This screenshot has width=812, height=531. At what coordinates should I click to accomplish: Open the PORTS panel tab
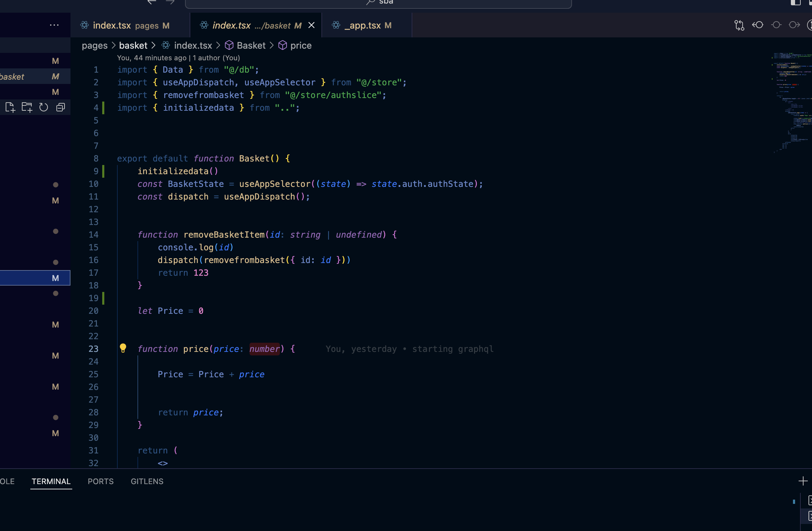coord(100,481)
